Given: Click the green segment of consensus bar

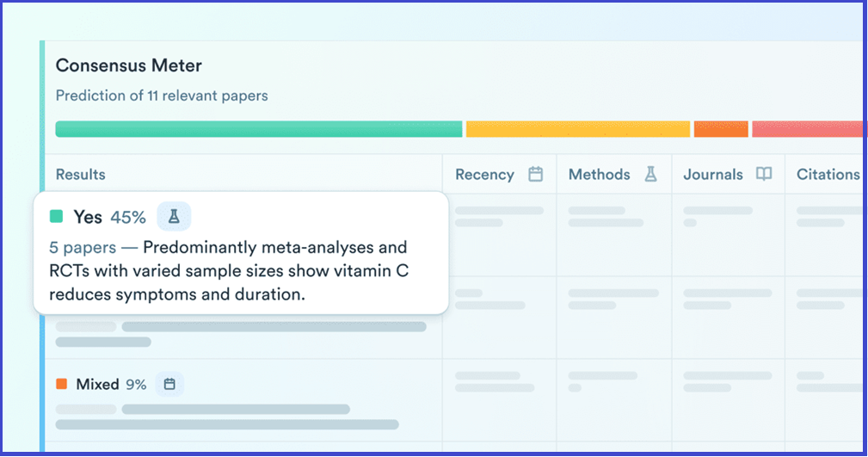Looking at the screenshot, I should [x=258, y=129].
